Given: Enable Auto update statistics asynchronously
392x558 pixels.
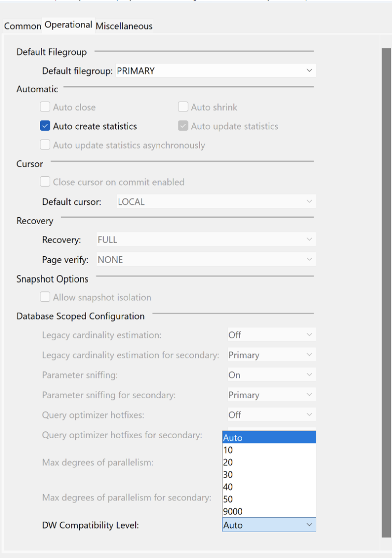Looking at the screenshot, I should coord(45,145).
